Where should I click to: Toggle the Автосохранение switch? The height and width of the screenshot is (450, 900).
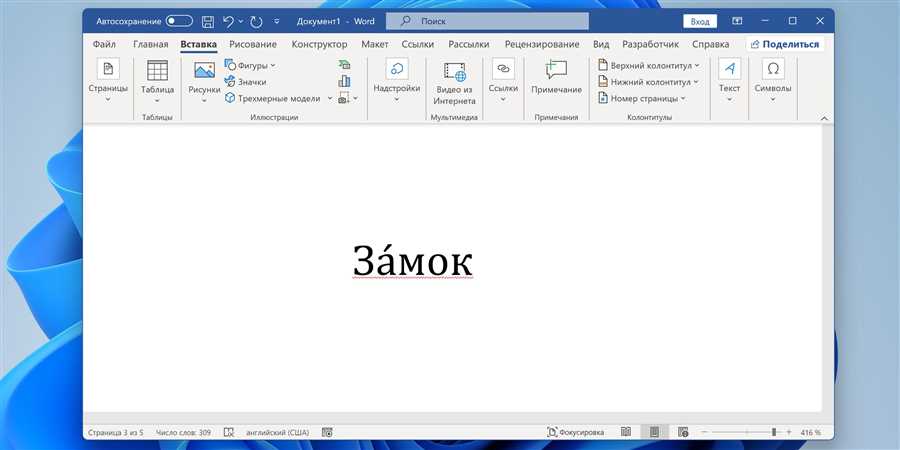tap(179, 21)
